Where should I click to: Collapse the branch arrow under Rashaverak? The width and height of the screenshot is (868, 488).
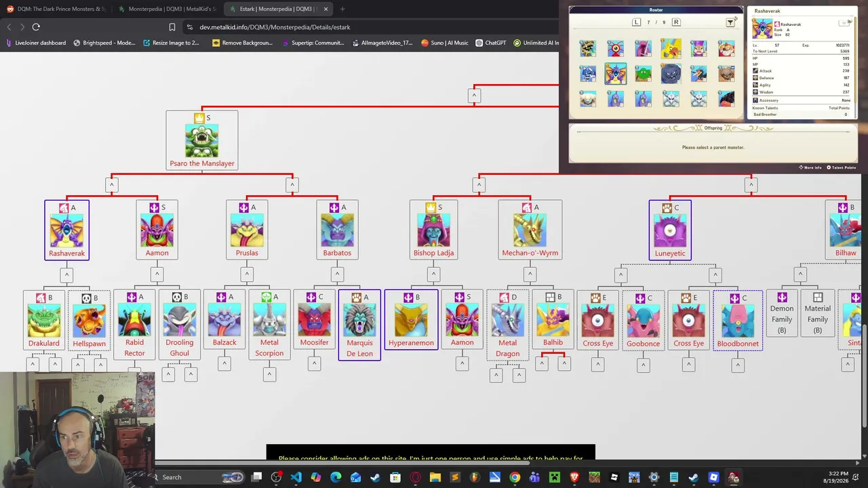point(66,275)
